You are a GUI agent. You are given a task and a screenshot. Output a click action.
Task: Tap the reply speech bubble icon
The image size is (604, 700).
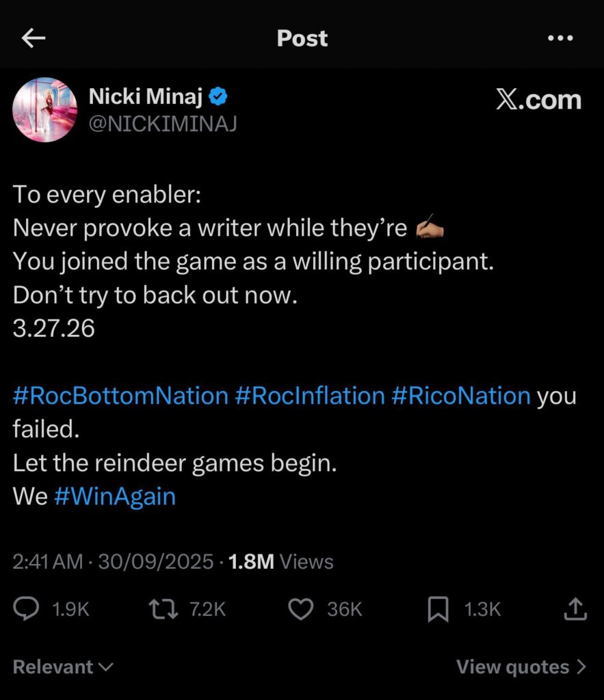27,608
